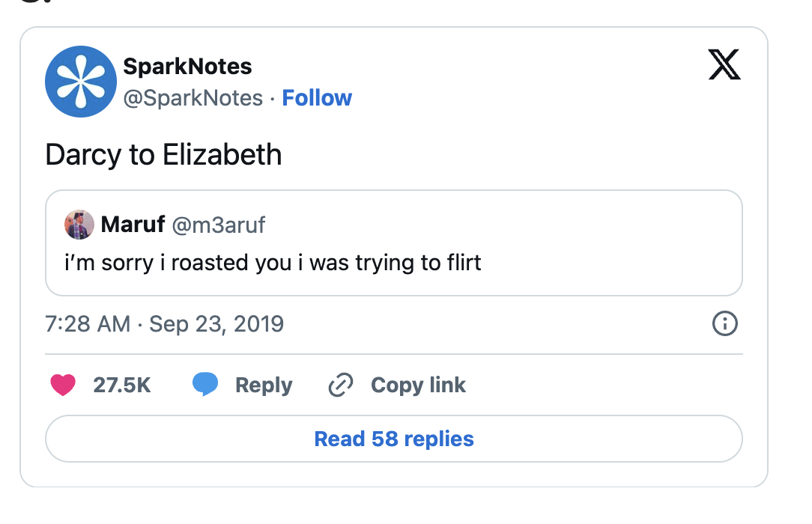Click the Reply text label

click(x=264, y=386)
